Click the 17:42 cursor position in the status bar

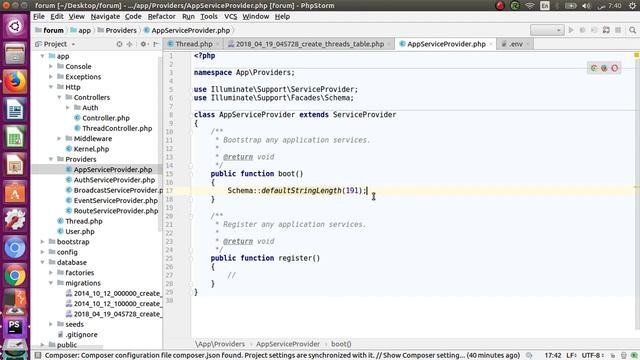click(x=553, y=356)
